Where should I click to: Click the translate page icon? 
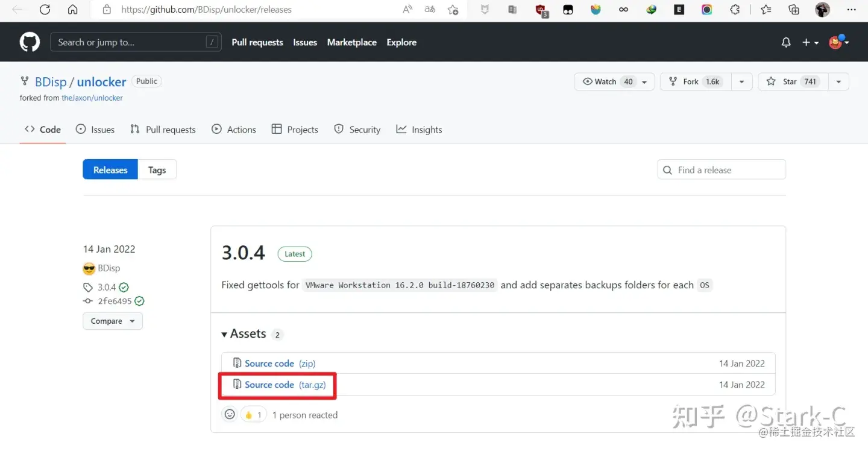point(430,10)
